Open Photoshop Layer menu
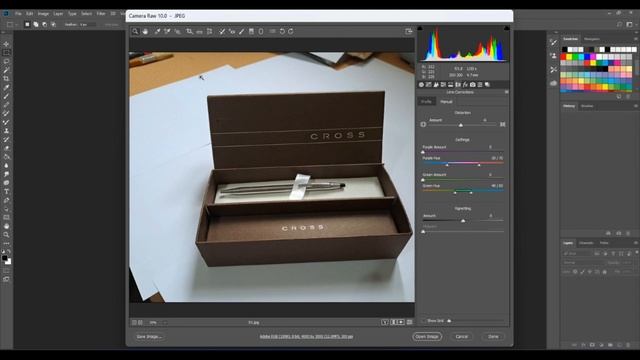Viewport: 640px width, 360px height. 58,13
